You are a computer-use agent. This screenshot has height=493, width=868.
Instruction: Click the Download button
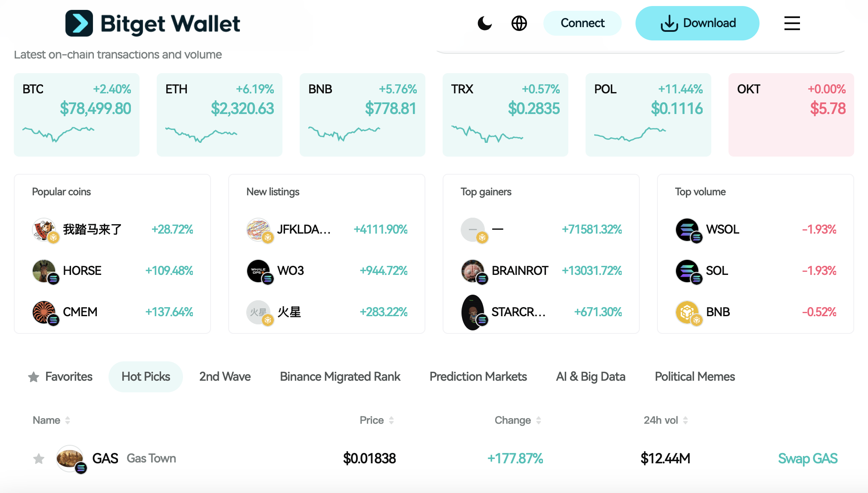click(x=697, y=23)
